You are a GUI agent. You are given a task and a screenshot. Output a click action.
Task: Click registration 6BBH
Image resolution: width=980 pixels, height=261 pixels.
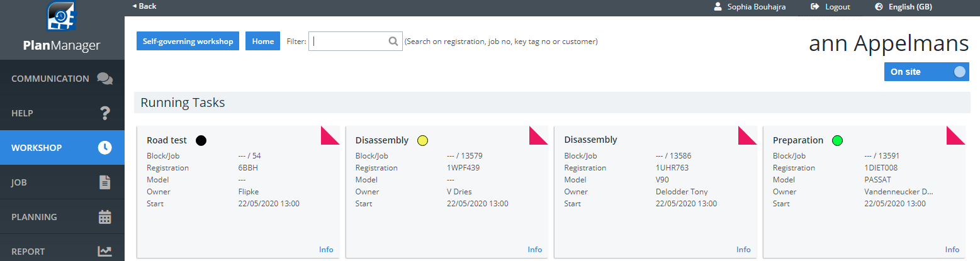coord(249,168)
